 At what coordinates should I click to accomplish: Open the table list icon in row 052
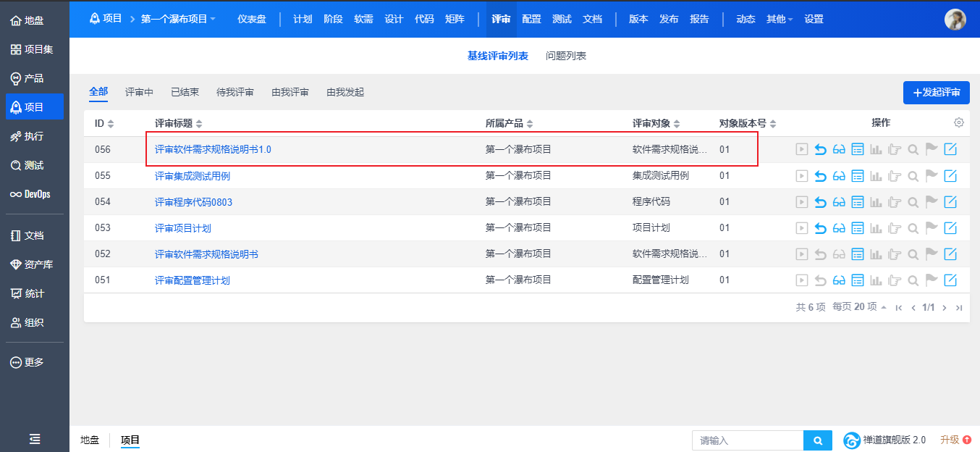858,254
